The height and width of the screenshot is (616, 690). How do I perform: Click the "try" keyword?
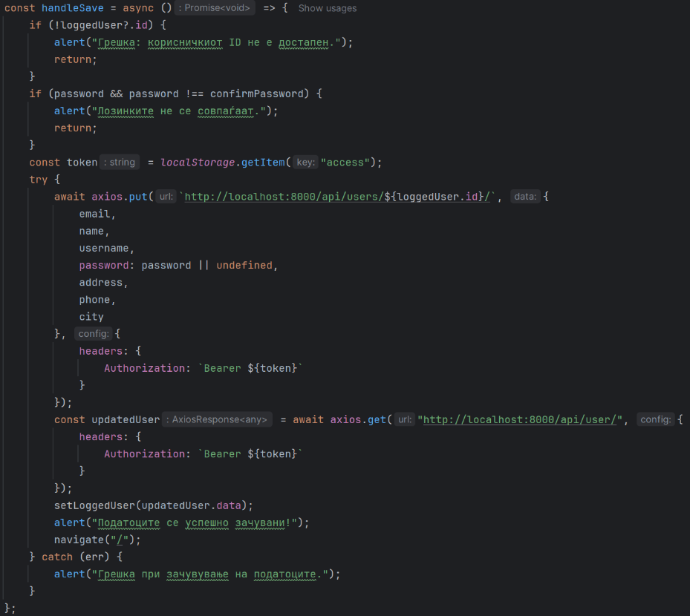coord(39,180)
